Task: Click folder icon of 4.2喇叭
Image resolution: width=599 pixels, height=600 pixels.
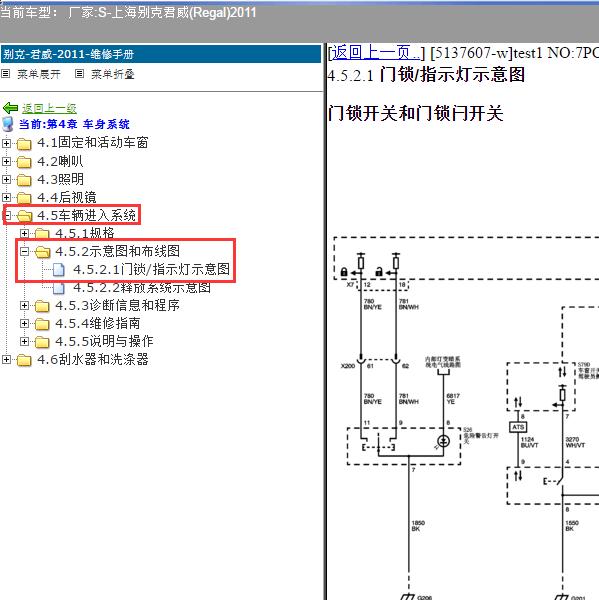Action: coord(24,162)
